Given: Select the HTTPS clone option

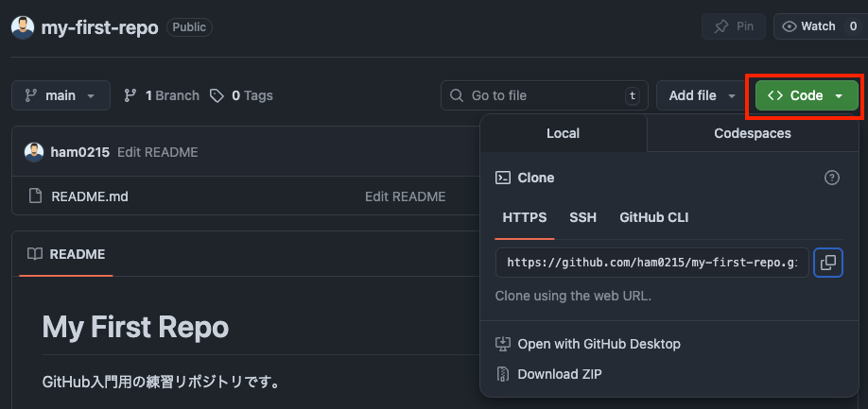Looking at the screenshot, I should pyautogui.click(x=525, y=218).
